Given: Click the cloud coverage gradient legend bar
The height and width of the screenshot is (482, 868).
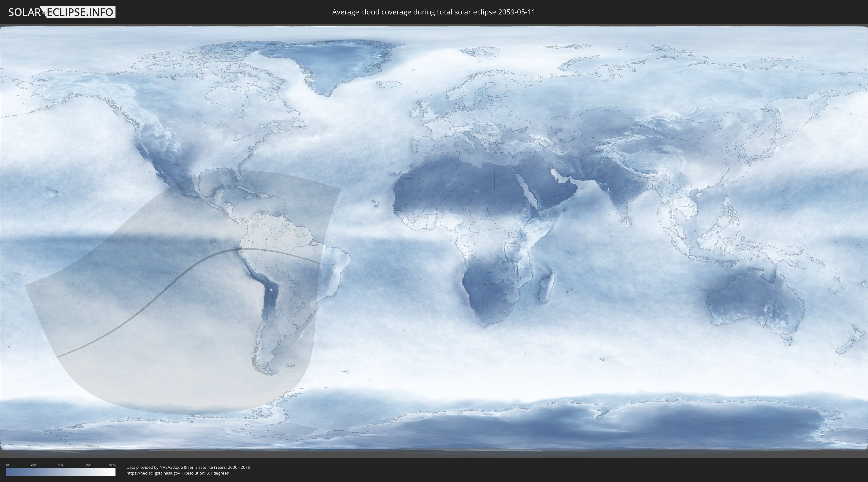Looking at the screenshot, I should coord(61,472).
